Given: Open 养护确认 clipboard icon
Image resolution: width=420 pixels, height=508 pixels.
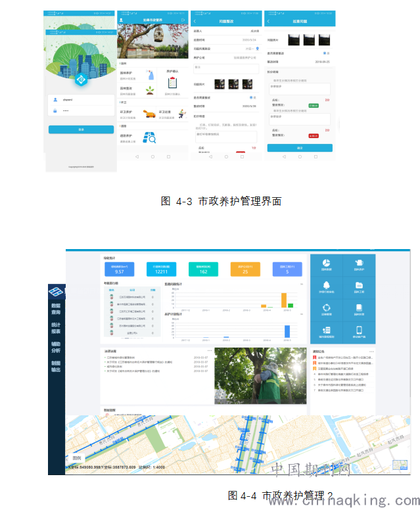Looking at the screenshot, I should [172, 82].
